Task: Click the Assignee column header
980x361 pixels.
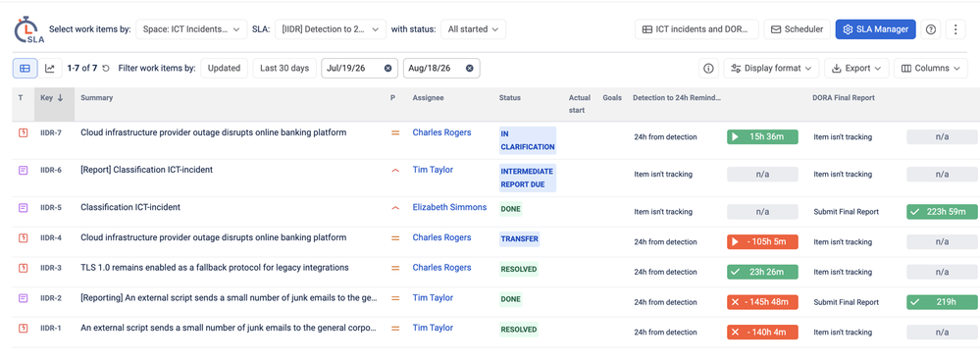Action: point(428,97)
